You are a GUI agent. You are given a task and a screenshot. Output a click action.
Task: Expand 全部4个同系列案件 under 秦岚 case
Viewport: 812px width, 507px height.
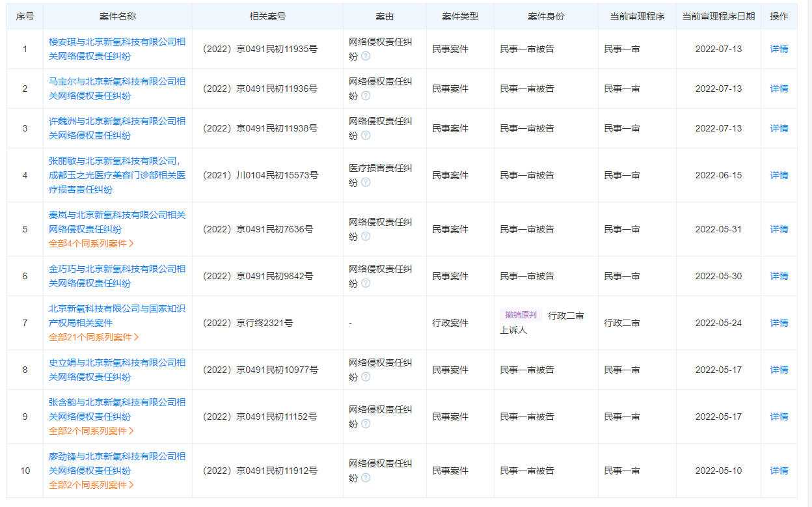click(91, 243)
